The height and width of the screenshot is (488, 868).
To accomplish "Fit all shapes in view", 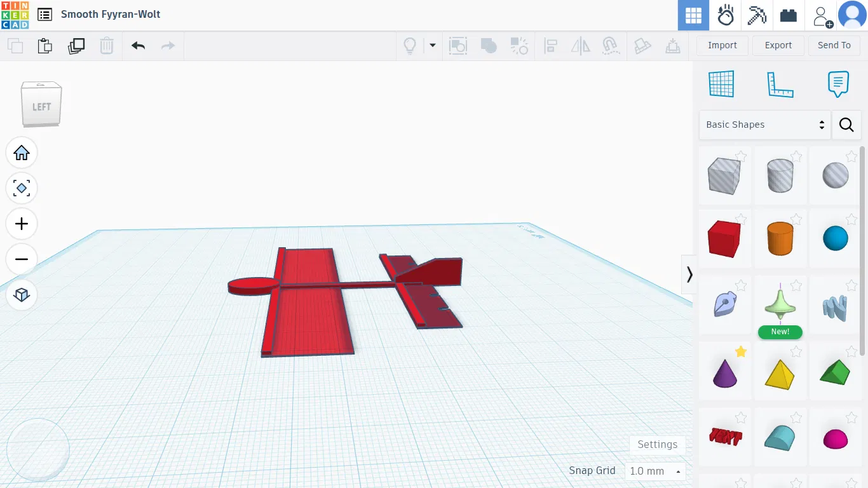I will tap(22, 188).
